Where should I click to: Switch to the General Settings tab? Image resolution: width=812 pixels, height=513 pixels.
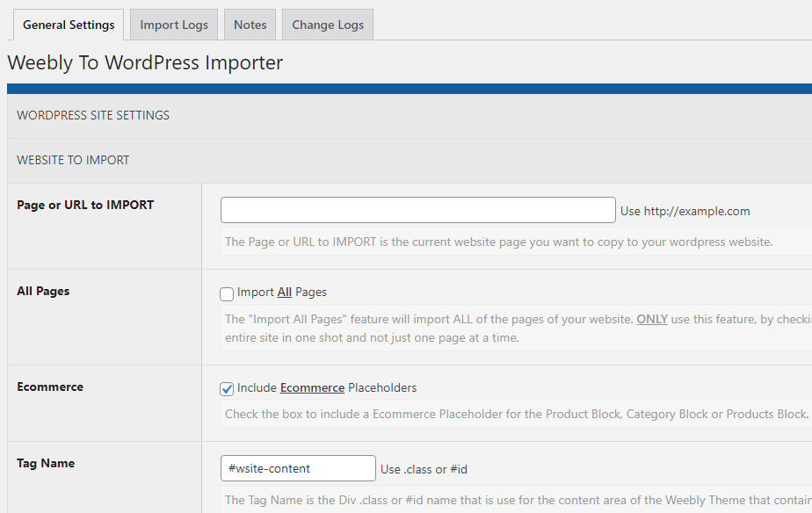point(69,25)
